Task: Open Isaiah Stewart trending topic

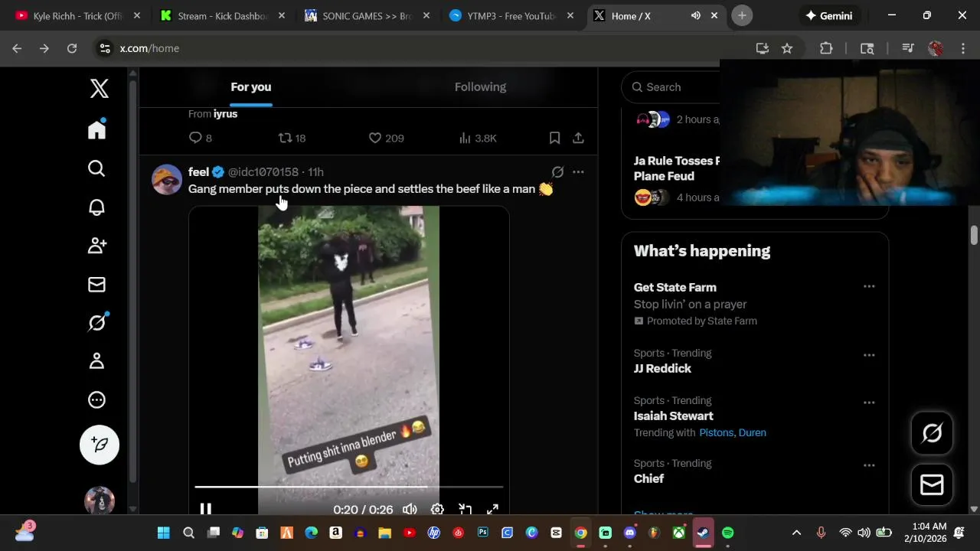Action: (x=674, y=416)
